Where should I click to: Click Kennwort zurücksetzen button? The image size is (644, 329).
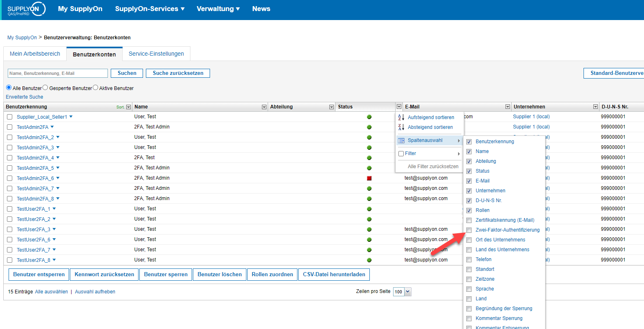click(x=104, y=275)
